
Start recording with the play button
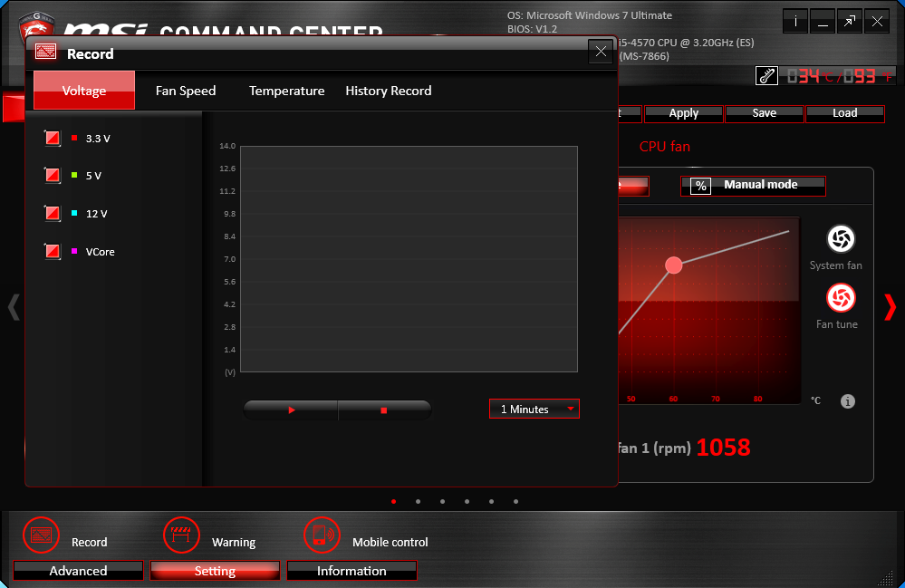pyautogui.click(x=292, y=410)
